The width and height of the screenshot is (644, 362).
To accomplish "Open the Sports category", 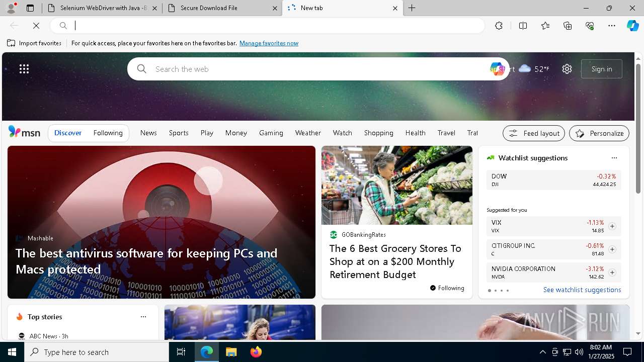I will pos(179,133).
